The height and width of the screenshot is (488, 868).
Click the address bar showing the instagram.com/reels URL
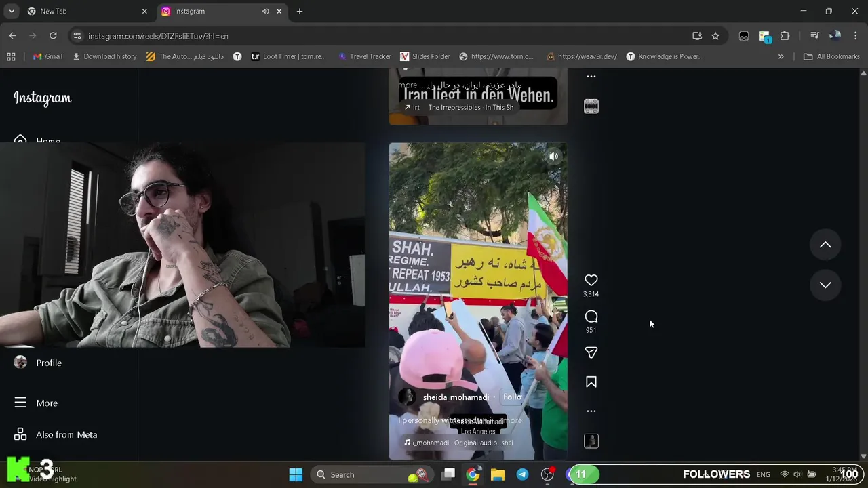380,36
